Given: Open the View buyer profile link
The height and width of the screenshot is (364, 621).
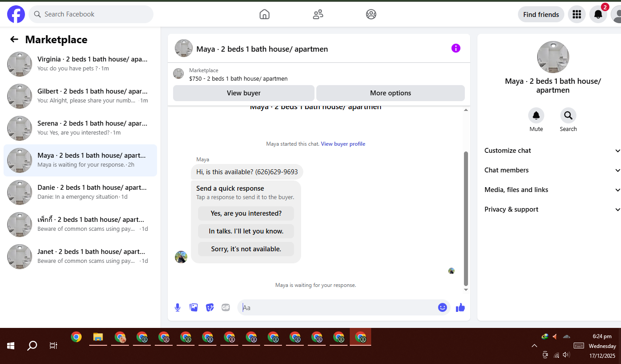Looking at the screenshot, I should click(x=343, y=144).
